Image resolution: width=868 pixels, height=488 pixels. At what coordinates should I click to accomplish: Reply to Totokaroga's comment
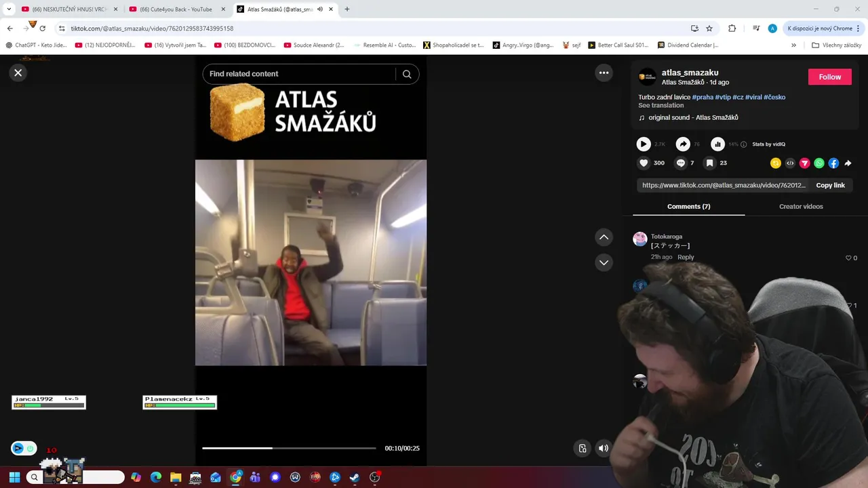686,257
